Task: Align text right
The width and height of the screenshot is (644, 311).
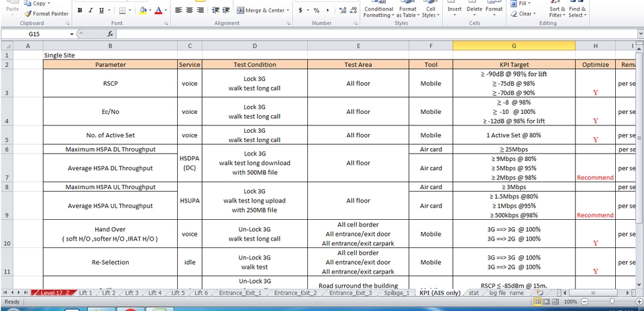Action: 200,10
